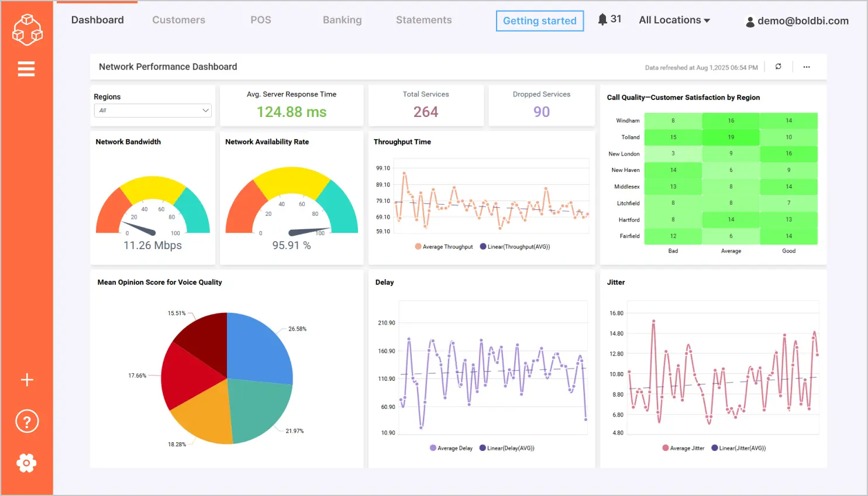Open help via the question mark icon
Viewport: 868px width, 496px height.
pos(27,421)
